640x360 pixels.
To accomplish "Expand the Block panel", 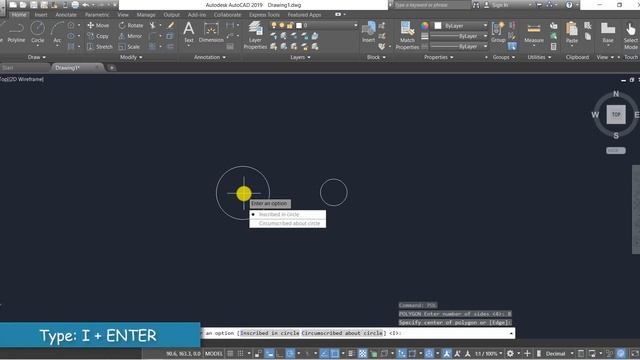I will click(376, 57).
